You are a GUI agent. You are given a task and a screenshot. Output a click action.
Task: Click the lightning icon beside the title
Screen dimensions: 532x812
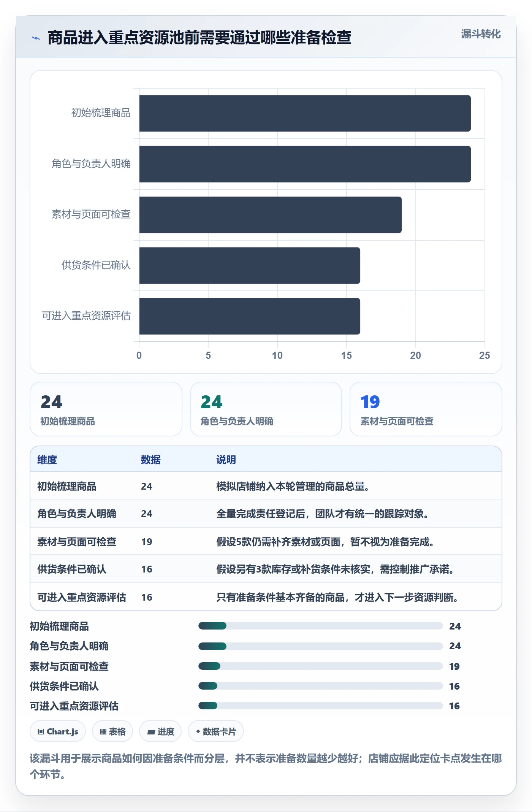(36, 38)
